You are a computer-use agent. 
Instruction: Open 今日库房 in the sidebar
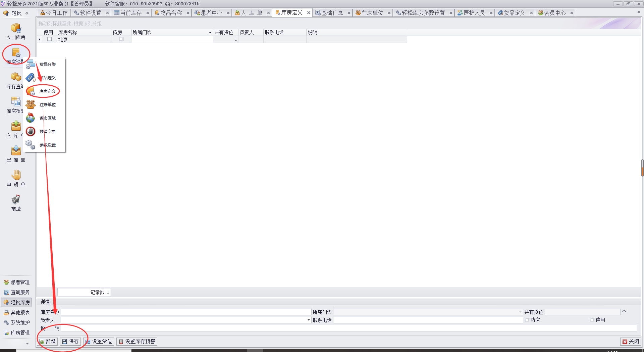(x=16, y=32)
